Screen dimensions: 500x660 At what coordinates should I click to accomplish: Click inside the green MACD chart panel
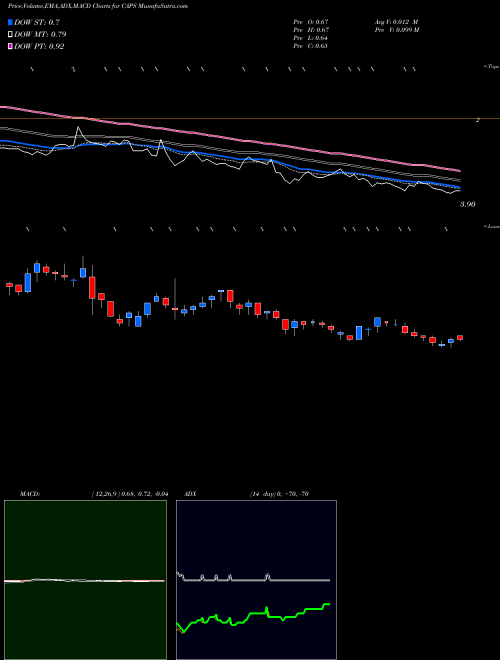click(x=85, y=580)
